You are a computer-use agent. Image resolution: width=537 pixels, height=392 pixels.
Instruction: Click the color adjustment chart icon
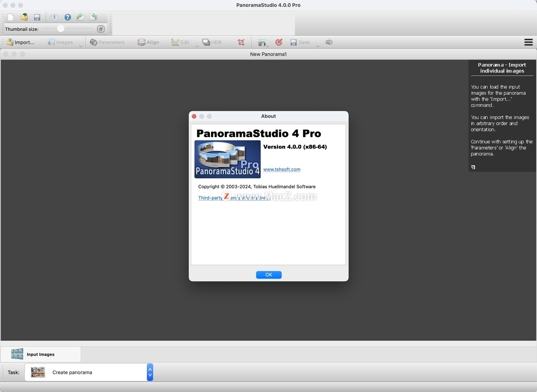coord(262,42)
